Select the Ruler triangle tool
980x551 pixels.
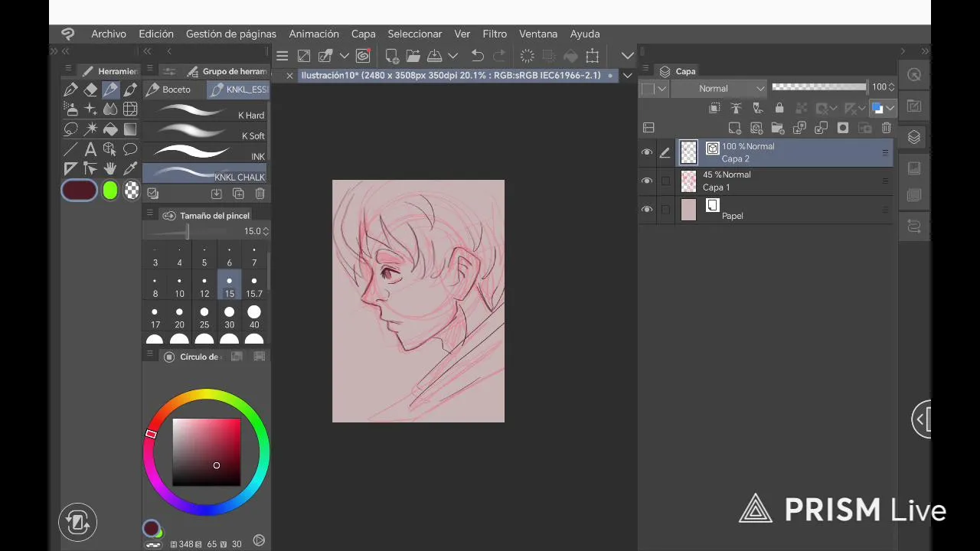pos(70,168)
